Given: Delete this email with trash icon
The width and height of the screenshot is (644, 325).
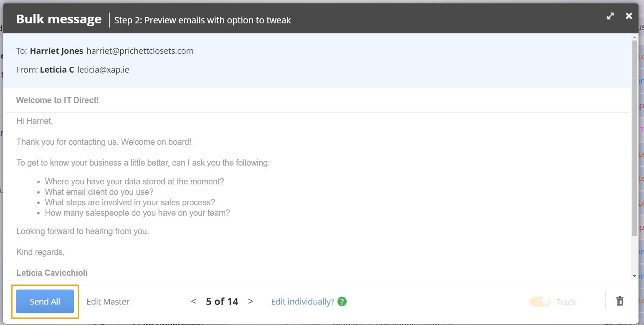Looking at the screenshot, I should [x=620, y=301].
